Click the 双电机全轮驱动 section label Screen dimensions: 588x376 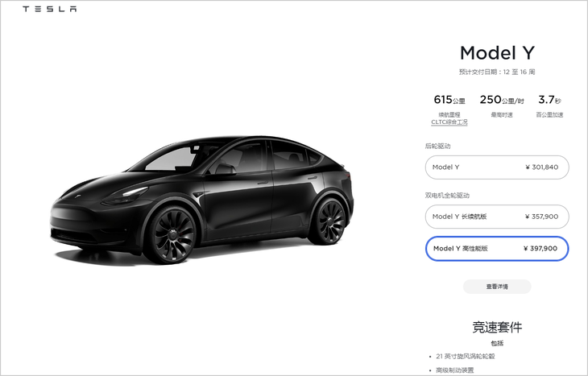[447, 196]
